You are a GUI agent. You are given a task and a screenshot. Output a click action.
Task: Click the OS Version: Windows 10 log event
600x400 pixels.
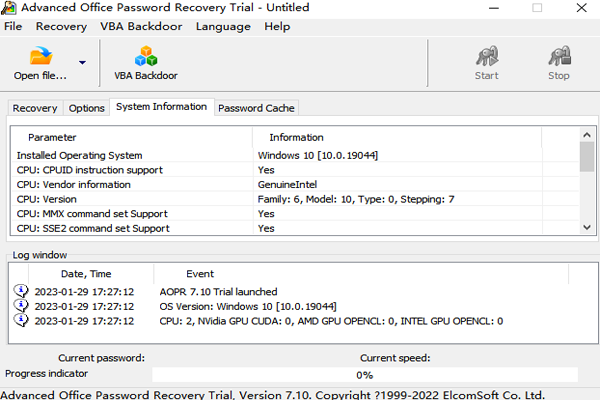[x=248, y=306]
